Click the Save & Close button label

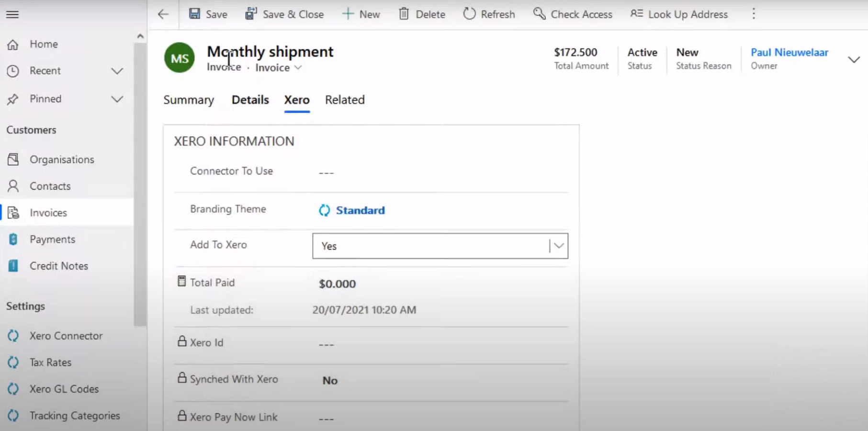tap(293, 14)
